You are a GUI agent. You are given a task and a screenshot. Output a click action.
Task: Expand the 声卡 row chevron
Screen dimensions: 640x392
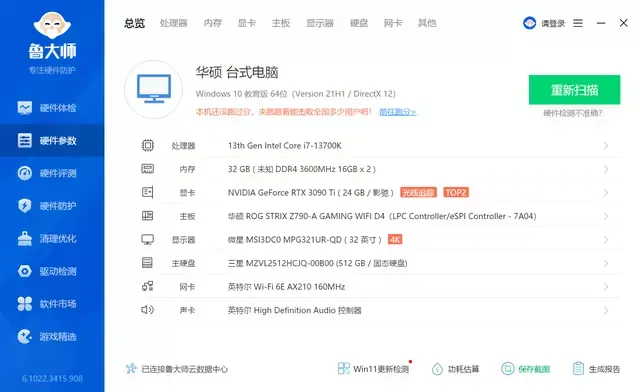coord(606,310)
